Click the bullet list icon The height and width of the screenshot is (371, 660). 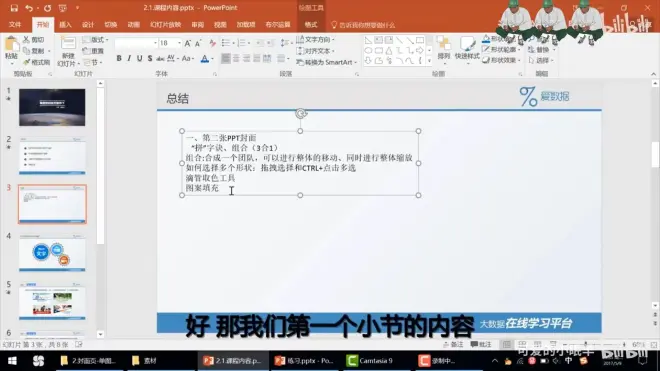coord(226,43)
